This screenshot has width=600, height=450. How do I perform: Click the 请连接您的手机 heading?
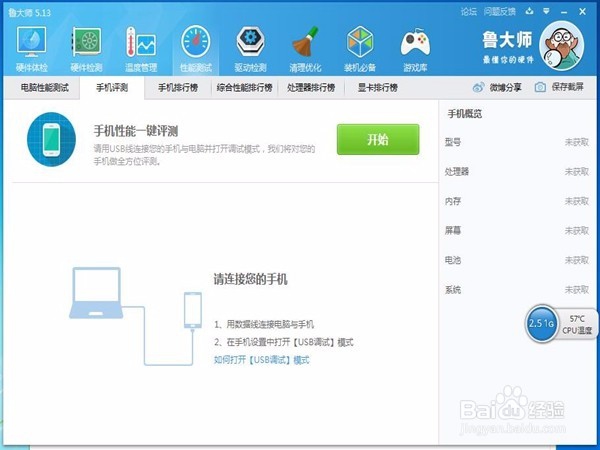click(x=250, y=279)
